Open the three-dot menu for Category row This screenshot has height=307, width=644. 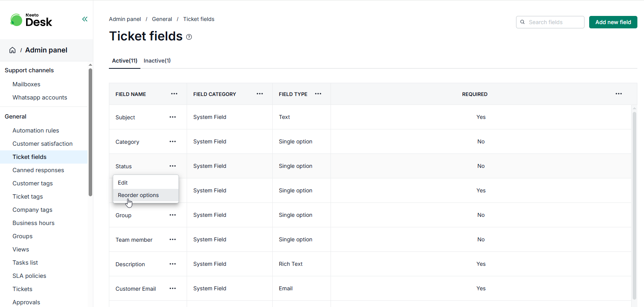(x=173, y=141)
